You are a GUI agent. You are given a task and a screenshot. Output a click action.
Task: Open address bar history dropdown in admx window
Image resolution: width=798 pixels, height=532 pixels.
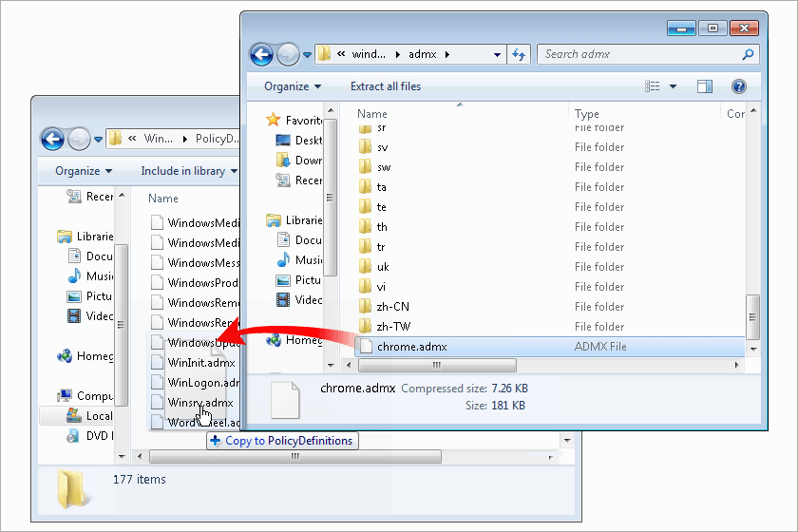click(497, 54)
